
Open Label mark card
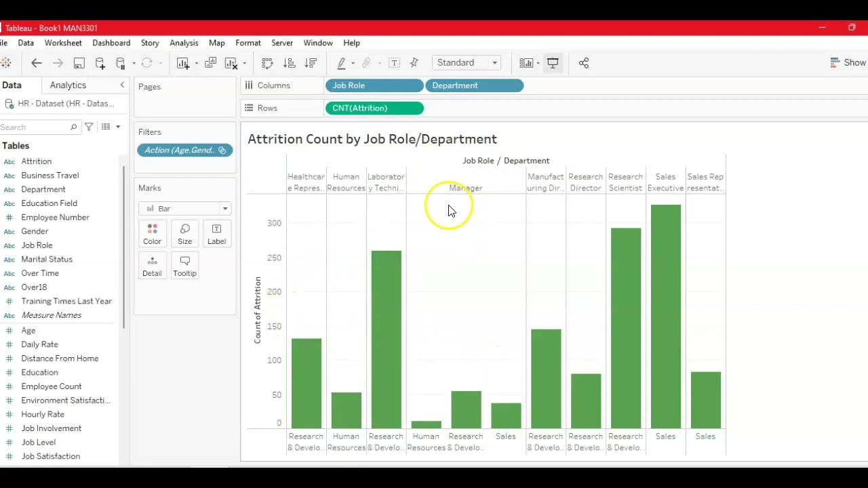coord(216,234)
